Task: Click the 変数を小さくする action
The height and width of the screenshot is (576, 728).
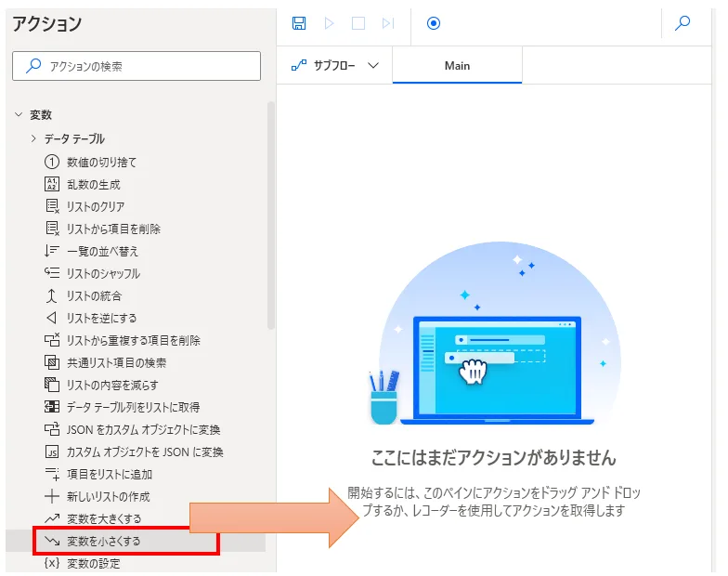Action: 104,541
